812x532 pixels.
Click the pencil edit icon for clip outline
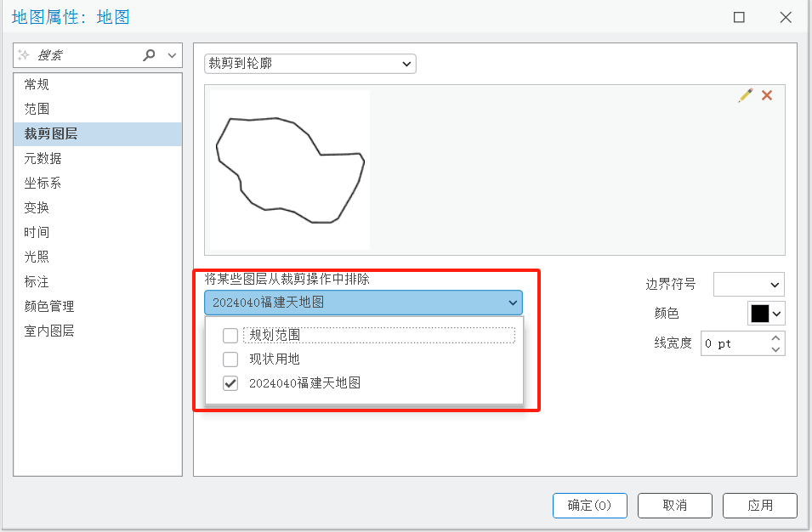point(746,95)
